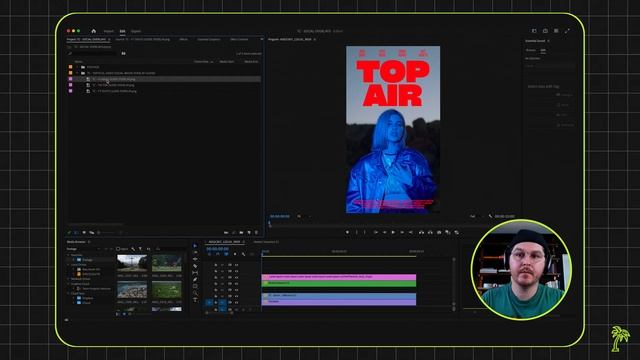Click the Clear trash icon in Project panel

pyautogui.click(x=256, y=233)
